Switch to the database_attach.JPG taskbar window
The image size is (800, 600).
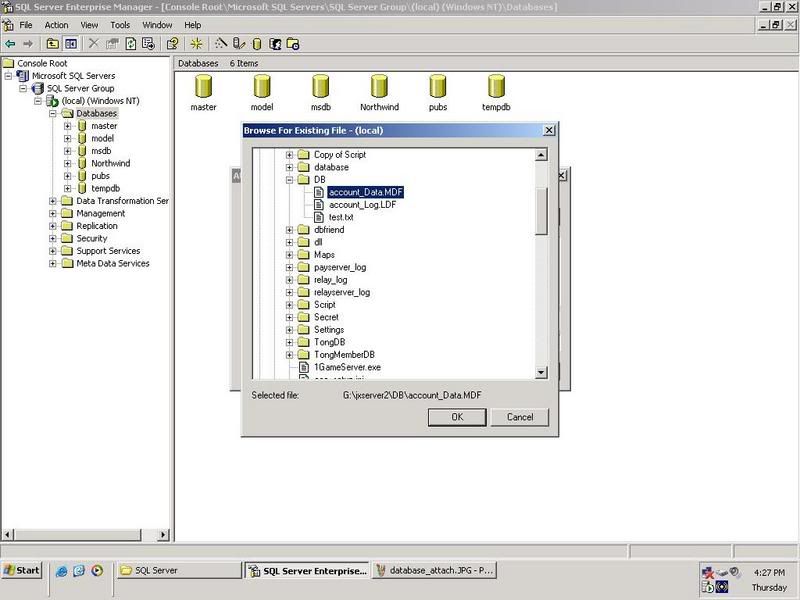click(435, 570)
